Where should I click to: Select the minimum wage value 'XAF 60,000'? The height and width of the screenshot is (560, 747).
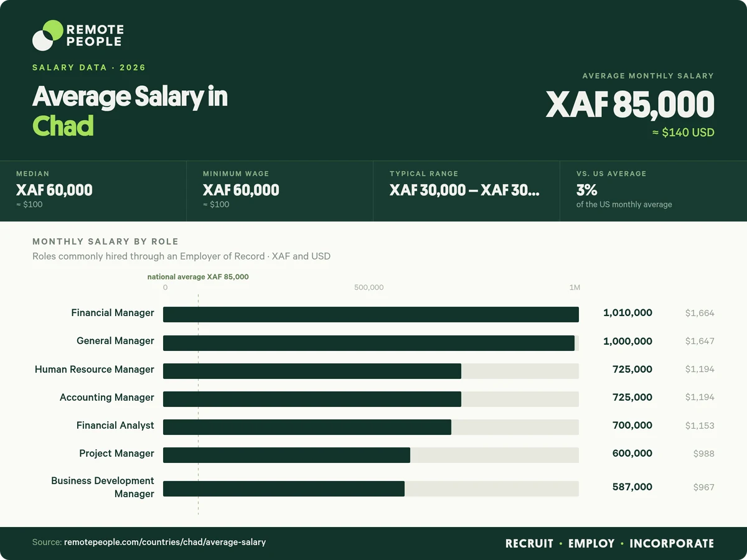[x=241, y=190]
